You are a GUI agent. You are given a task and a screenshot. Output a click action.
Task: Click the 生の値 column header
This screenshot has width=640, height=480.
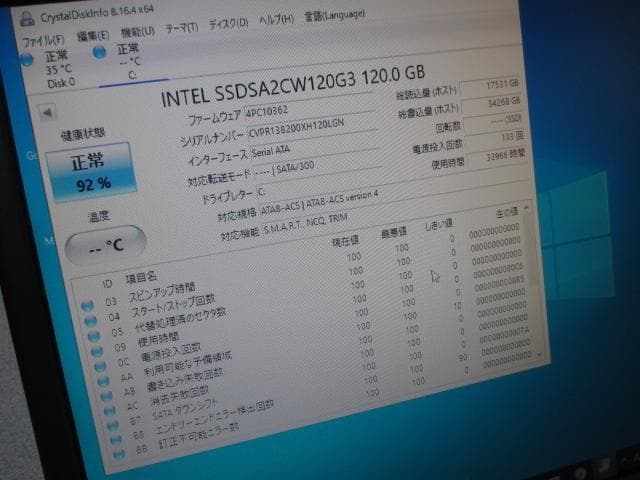507,212
